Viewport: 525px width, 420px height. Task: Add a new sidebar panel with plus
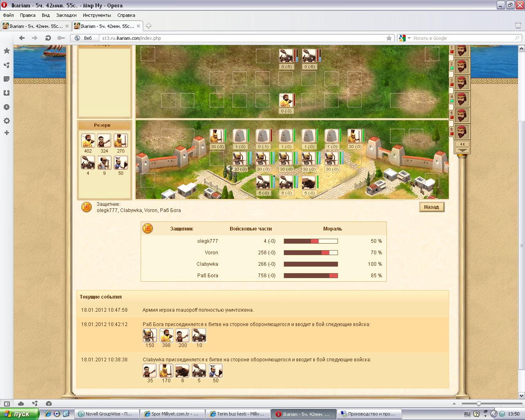7,133
